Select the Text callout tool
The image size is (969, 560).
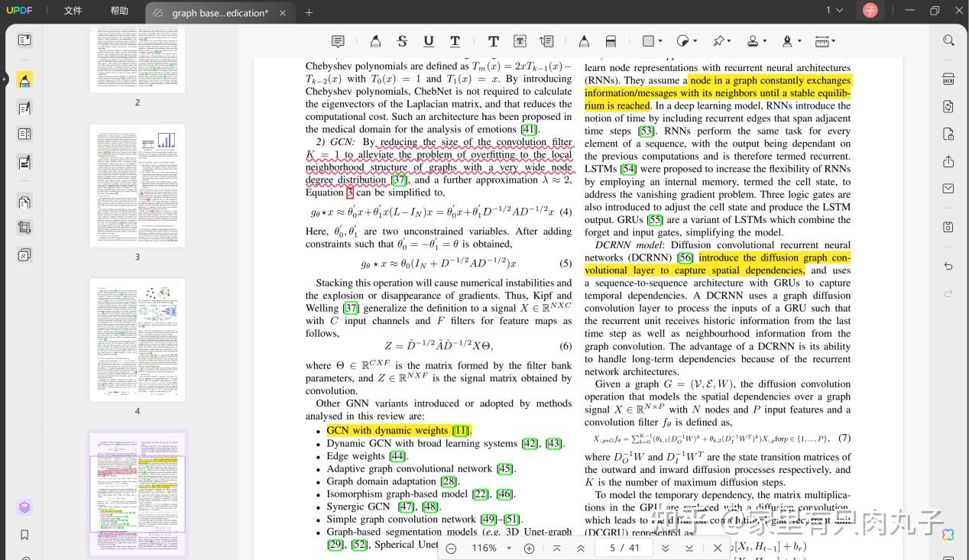[x=546, y=41]
